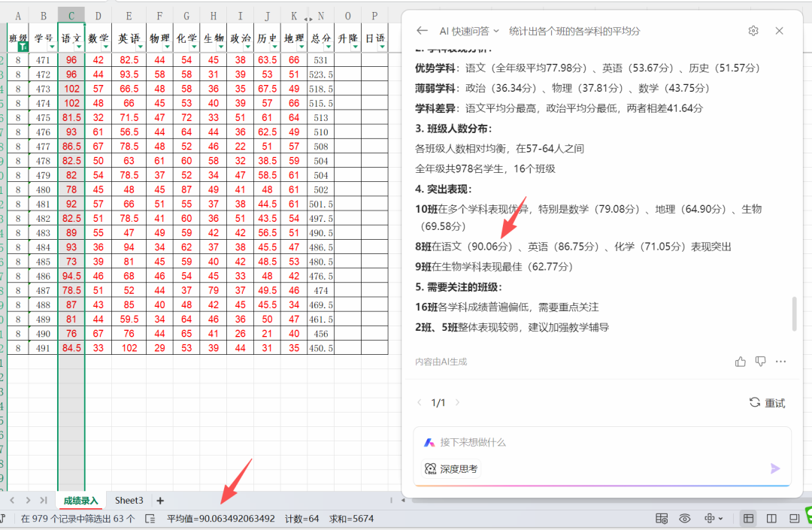
Task: Click the thumbs-up icon on AI response
Action: point(740,361)
